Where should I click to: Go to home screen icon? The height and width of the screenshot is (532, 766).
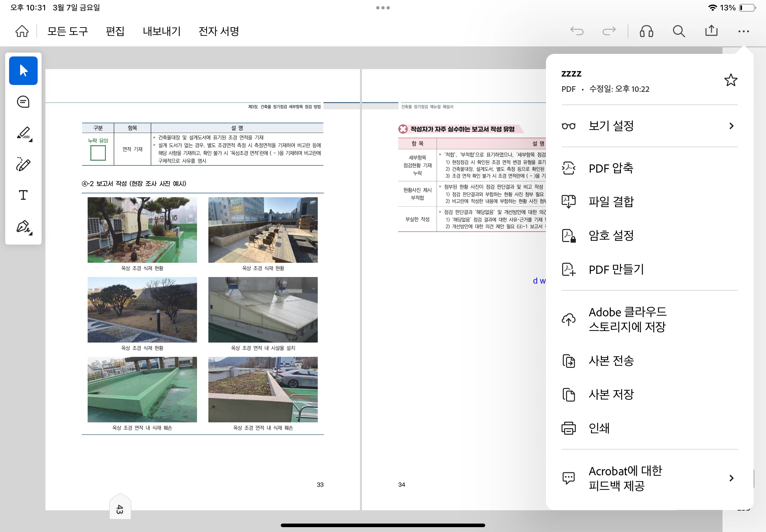[22, 31]
